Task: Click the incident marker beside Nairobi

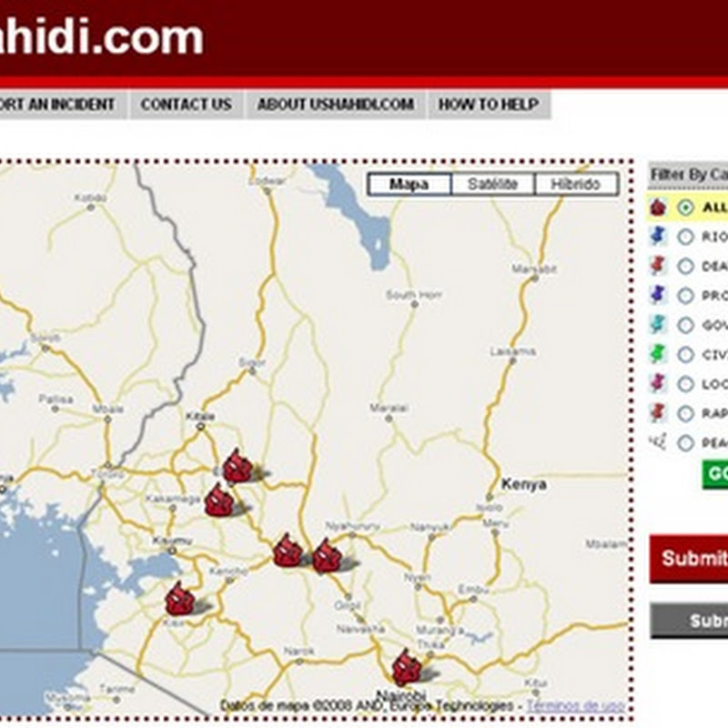Action: [x=407, y=668]
